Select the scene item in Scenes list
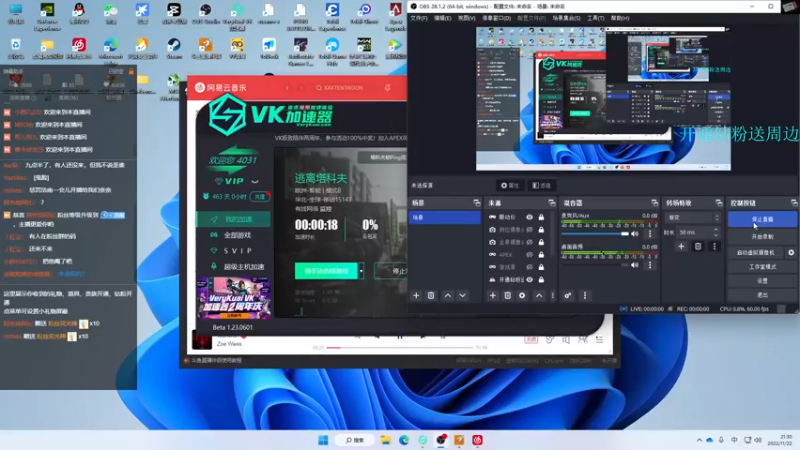This screenshot has height=450, width=800. [444, 217]
